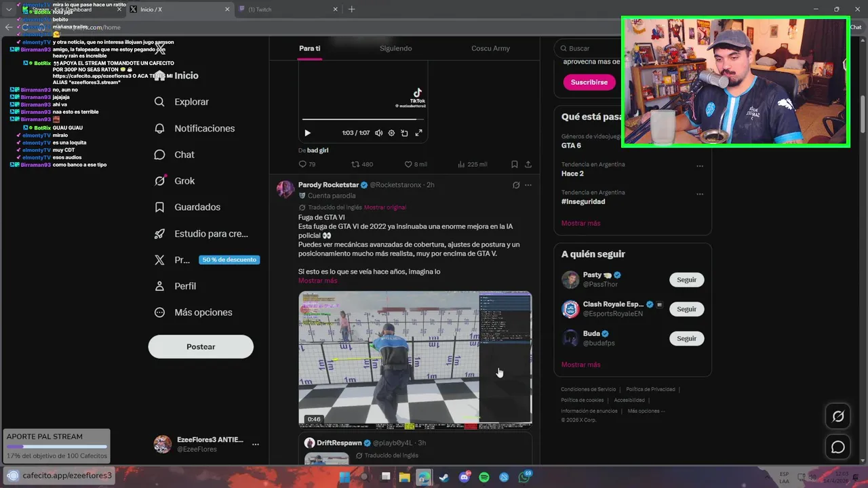Open more options on Parody Rocketstar post

pyautogui.click(x=528, y=185)
